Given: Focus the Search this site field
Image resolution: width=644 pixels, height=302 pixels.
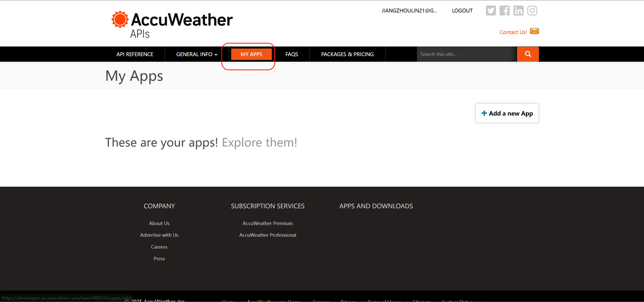Looking at the screenshot, I should click(x=467, y=54).
